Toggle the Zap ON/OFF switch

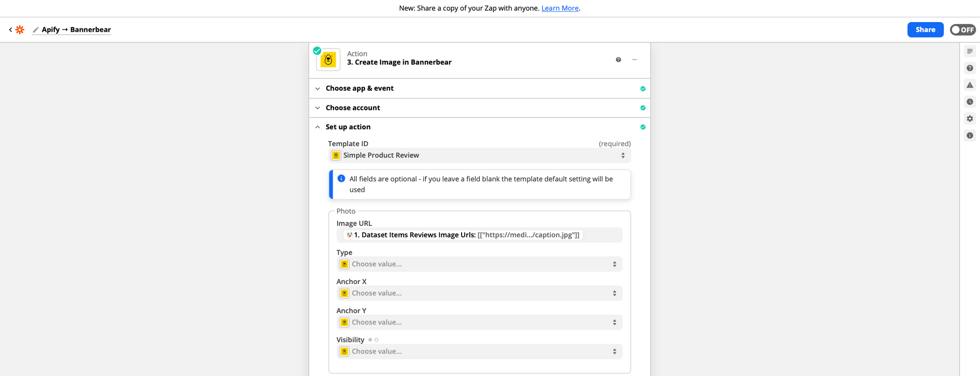(962, 30)
